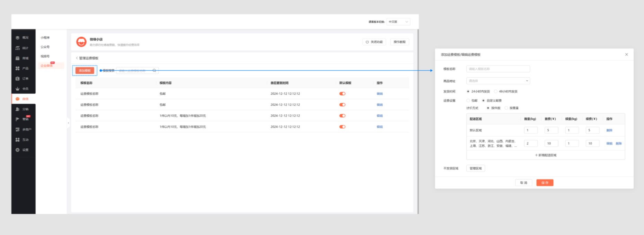Click the 模板内容 column header

pos(166,83)
